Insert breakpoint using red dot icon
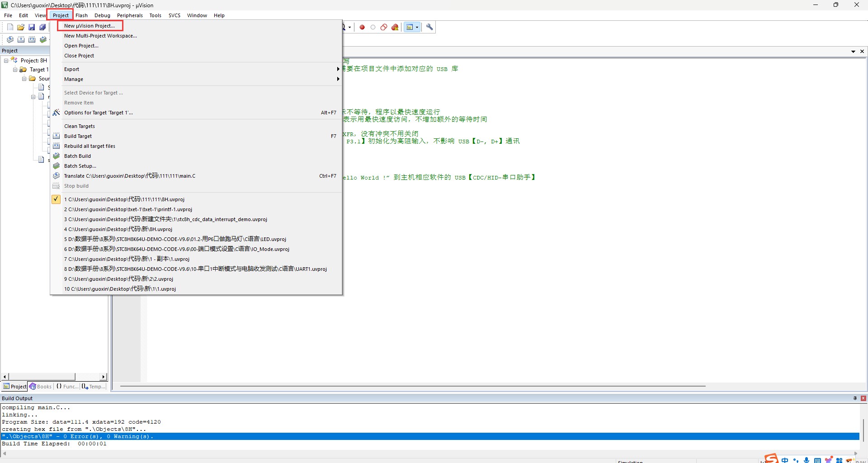 point(362,27)
